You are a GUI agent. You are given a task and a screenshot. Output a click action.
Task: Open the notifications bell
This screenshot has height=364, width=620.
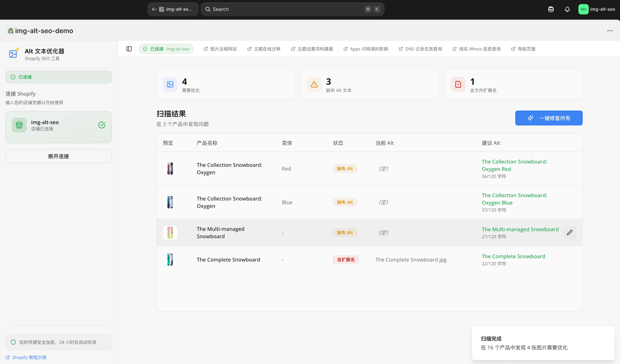click(x=567, y=9)
